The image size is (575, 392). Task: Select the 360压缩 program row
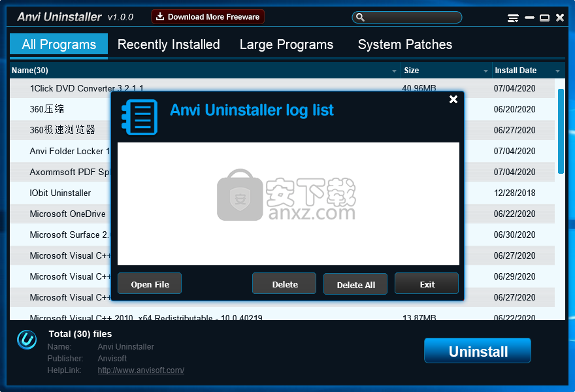coord(282,109)
